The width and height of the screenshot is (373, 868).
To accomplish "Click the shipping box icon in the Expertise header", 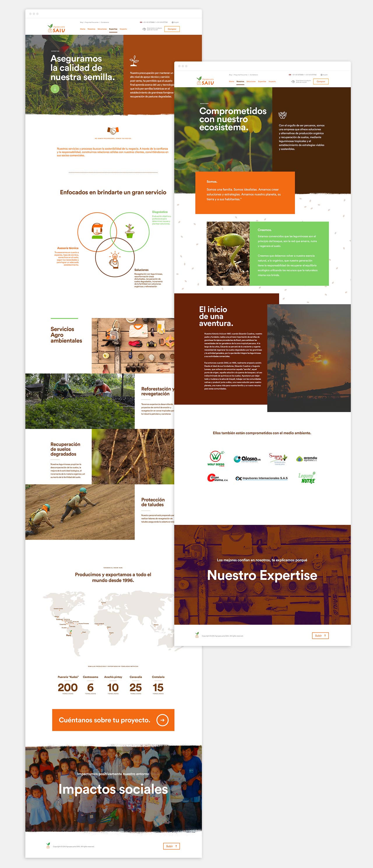I will (x=144, y=29).
